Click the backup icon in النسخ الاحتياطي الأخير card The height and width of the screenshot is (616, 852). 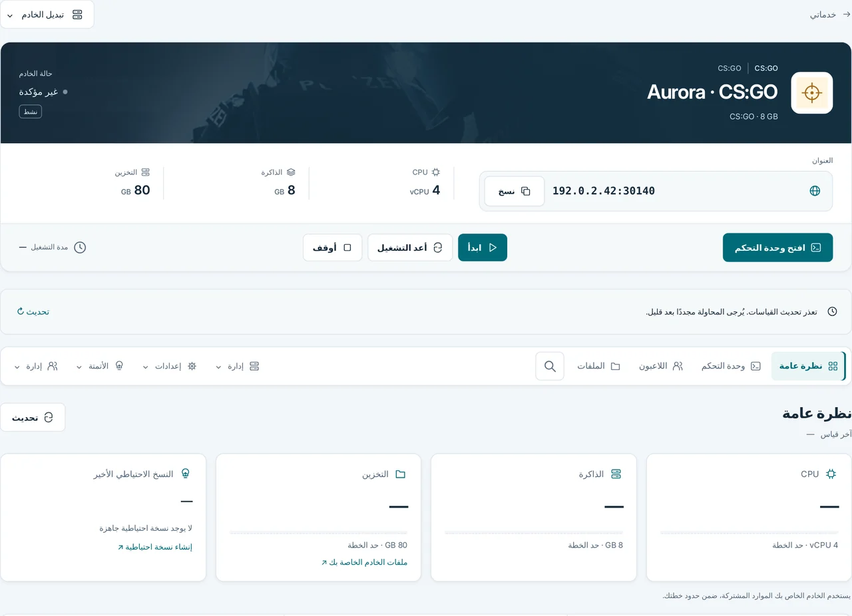coord(186,474)
